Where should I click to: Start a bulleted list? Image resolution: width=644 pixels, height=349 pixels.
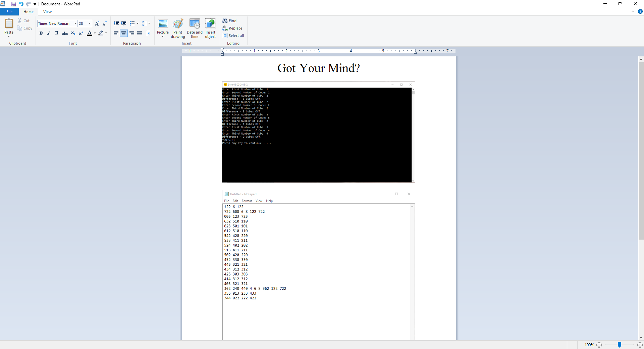coord(132,23)
